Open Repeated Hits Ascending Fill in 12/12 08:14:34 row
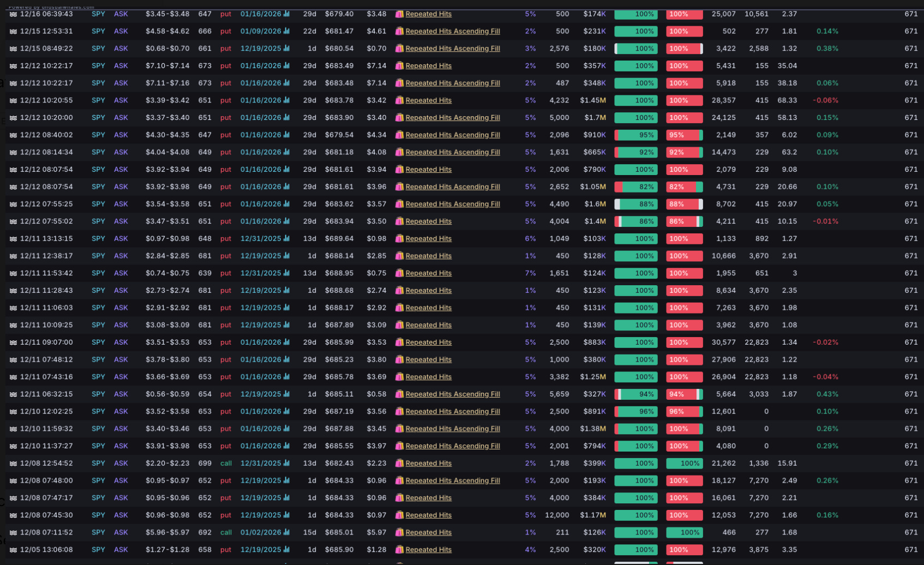The width and height of the screenshot is (924, 565). (452, 152)
